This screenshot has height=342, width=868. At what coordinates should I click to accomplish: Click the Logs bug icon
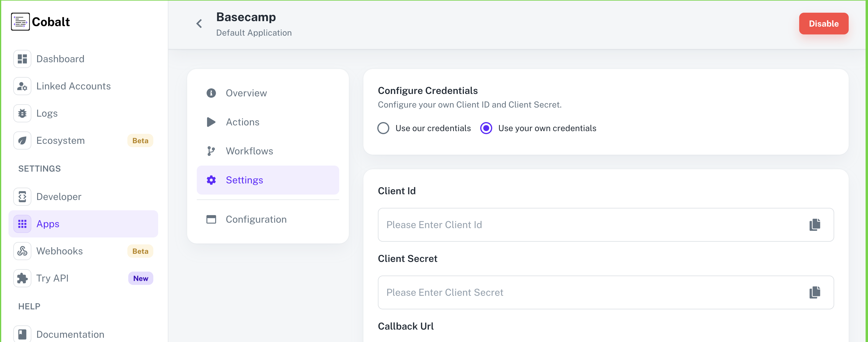tap(22, 113)
